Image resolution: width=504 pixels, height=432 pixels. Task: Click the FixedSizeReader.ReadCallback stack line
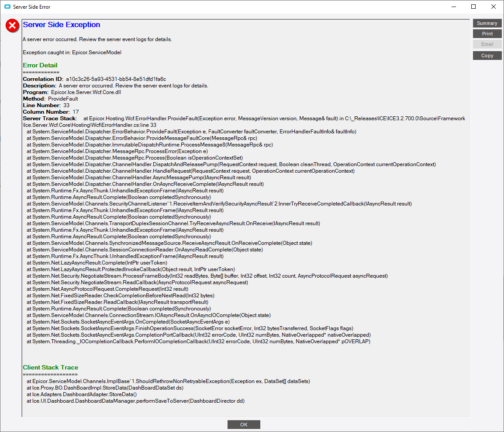tap(117, 302)
